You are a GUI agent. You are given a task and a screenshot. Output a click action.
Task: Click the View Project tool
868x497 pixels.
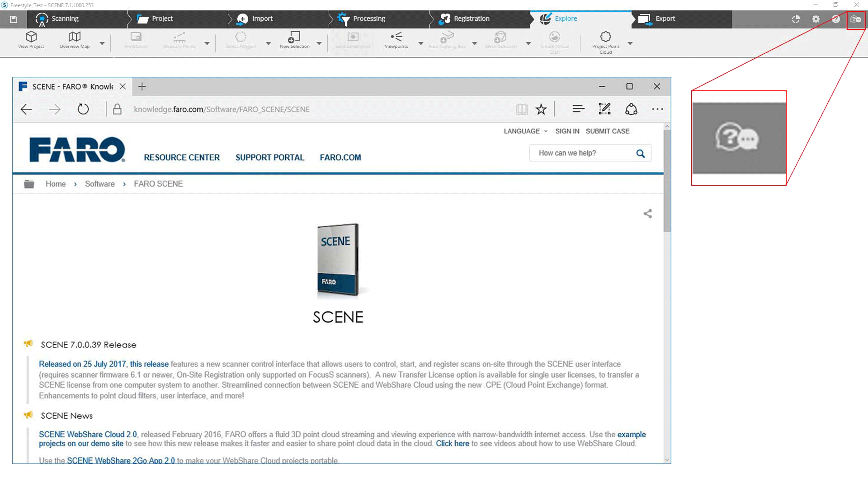31,40
